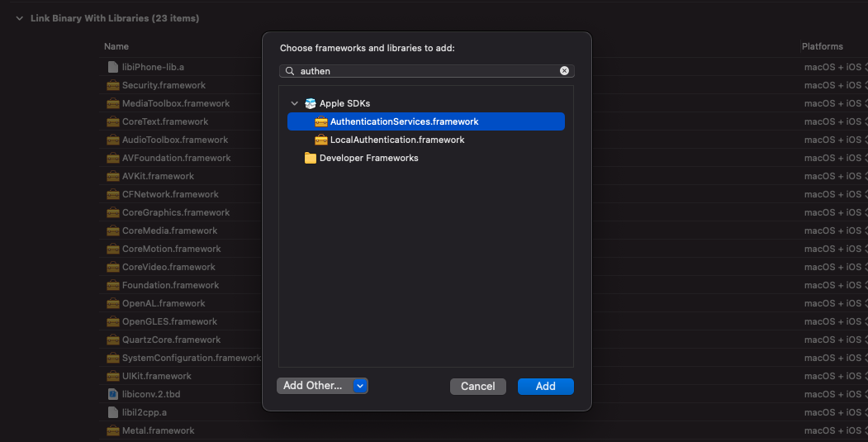Viewport: 868px width, 442px height.
Task: Click the AudioToolbox.framework toolbox icon
Action: click(113, 140)
